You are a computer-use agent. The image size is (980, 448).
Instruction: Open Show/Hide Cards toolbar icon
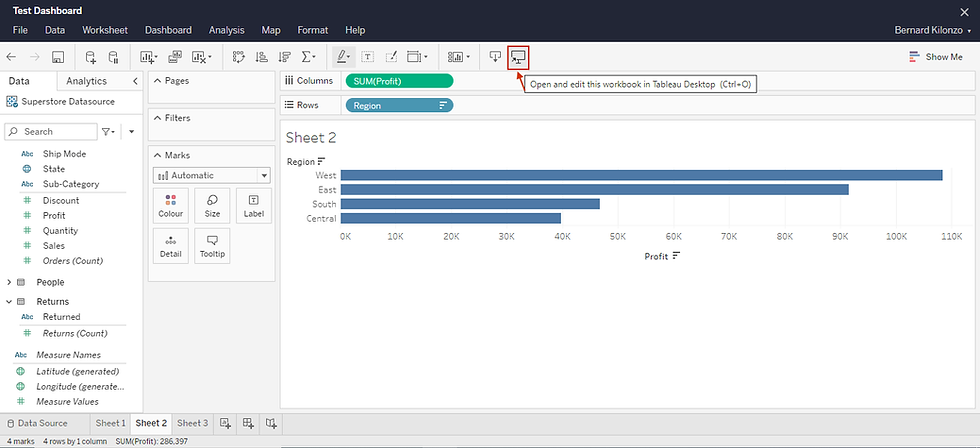tap(459, 57)
